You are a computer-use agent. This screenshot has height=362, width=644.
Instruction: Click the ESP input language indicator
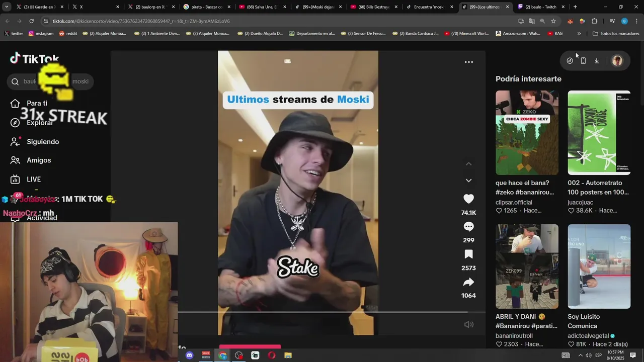tap(599, 355)
